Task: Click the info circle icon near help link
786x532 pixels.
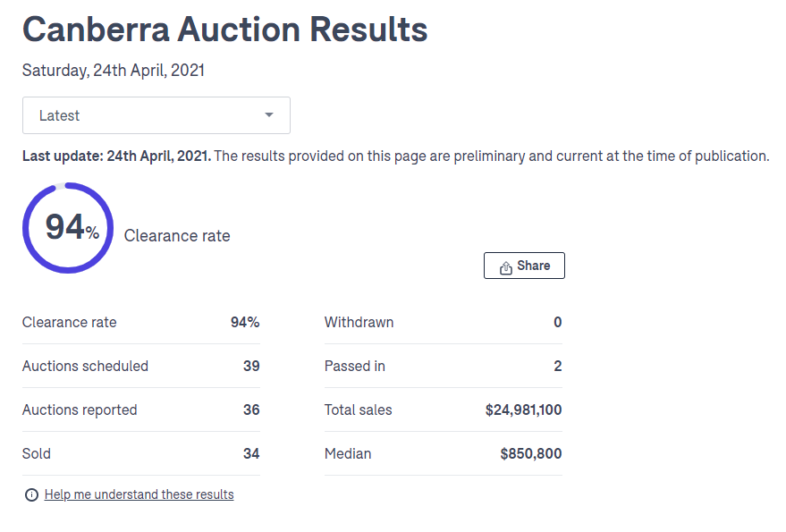Action: (31, 495)
